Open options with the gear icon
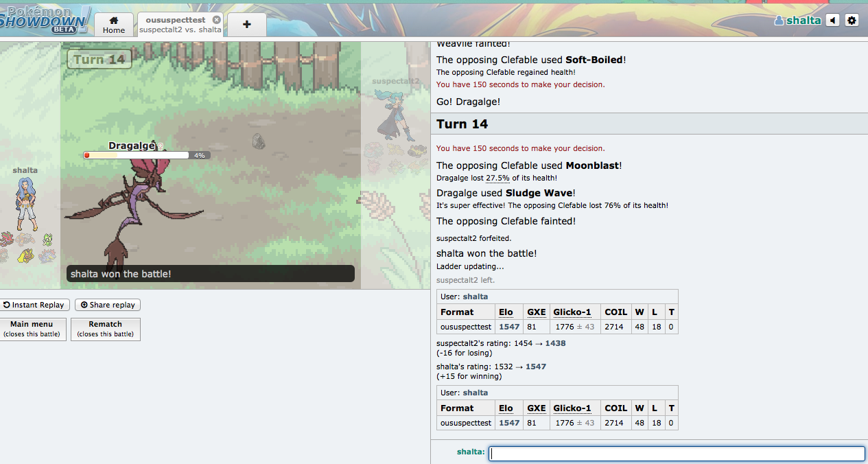Screen dimensions: 868x464 tap(852, 20)
